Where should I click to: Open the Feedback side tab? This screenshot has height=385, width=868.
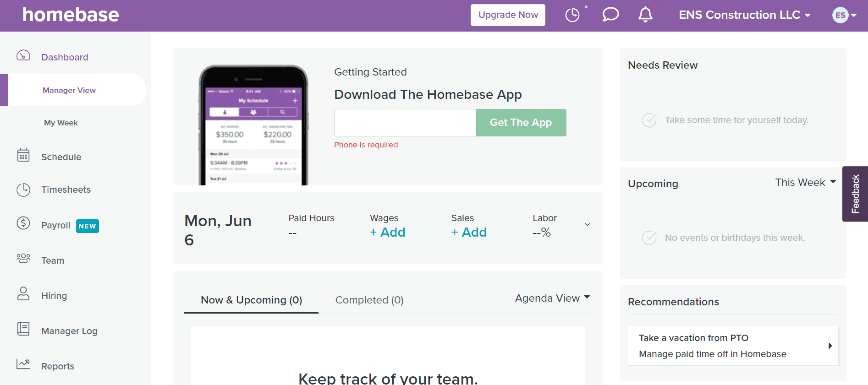coord(855,194)
